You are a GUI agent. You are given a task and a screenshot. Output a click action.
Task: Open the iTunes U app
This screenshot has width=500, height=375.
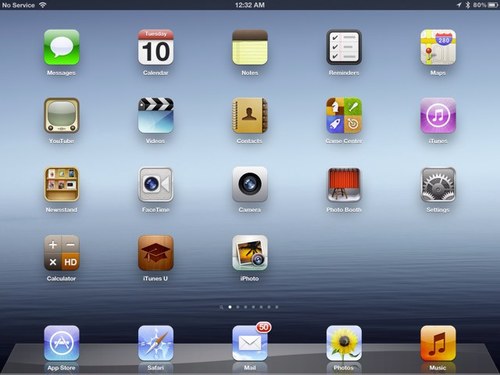point(156,253)
